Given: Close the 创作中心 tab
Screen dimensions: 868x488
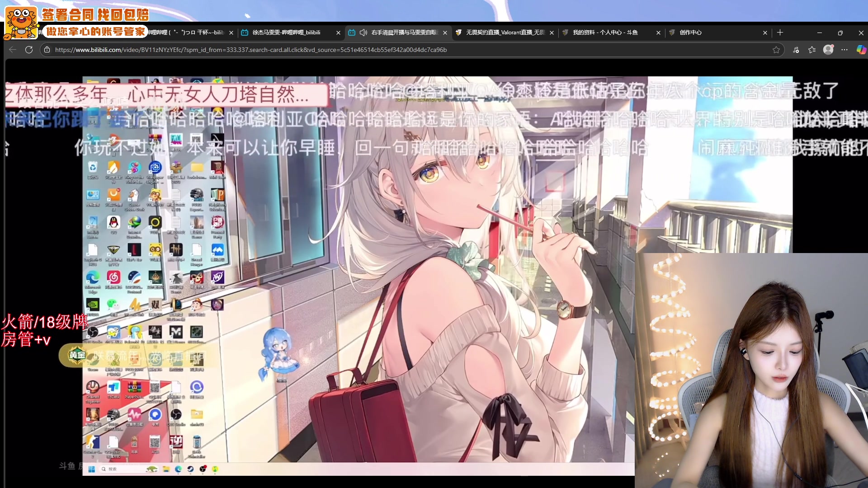Looking at the screenshot, I should (x=765, y=33).
